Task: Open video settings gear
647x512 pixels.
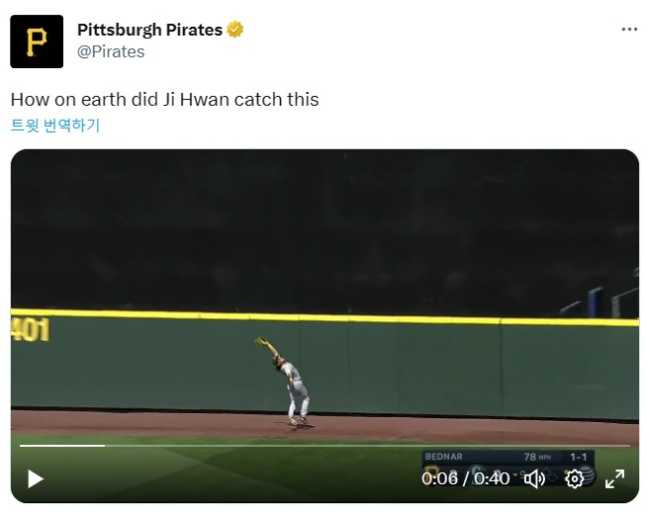Action: (x=574, y=479)
